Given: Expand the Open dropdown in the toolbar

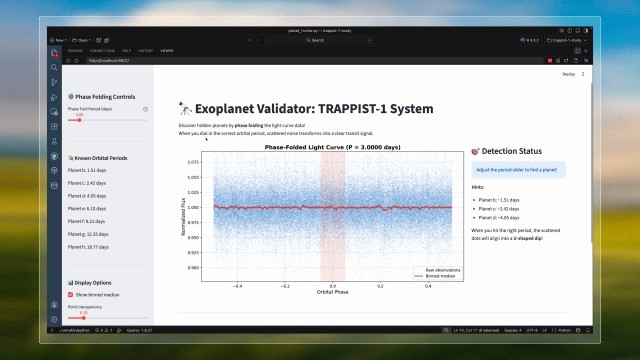Looking at the screenshot, I should 82,40.
